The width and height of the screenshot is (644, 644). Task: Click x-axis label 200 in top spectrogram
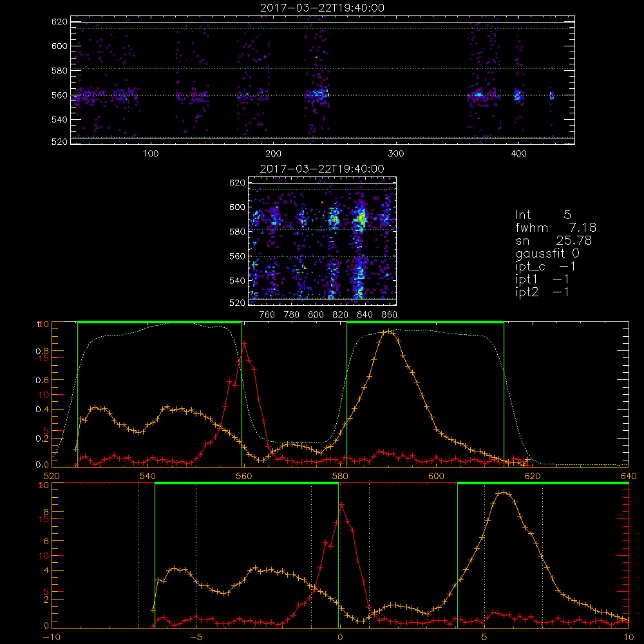coord(274,154)
